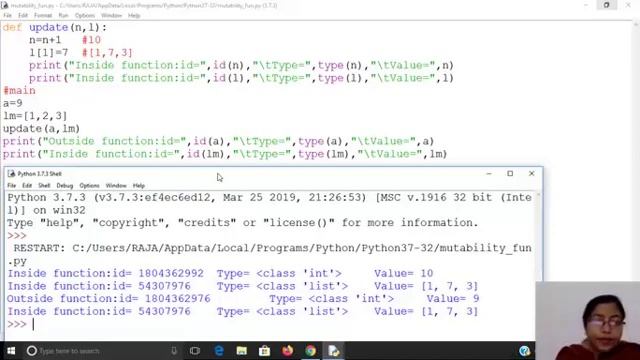Click the shell's last >>> prompt
The image size is (640, 360).
(x=17, y=324)
